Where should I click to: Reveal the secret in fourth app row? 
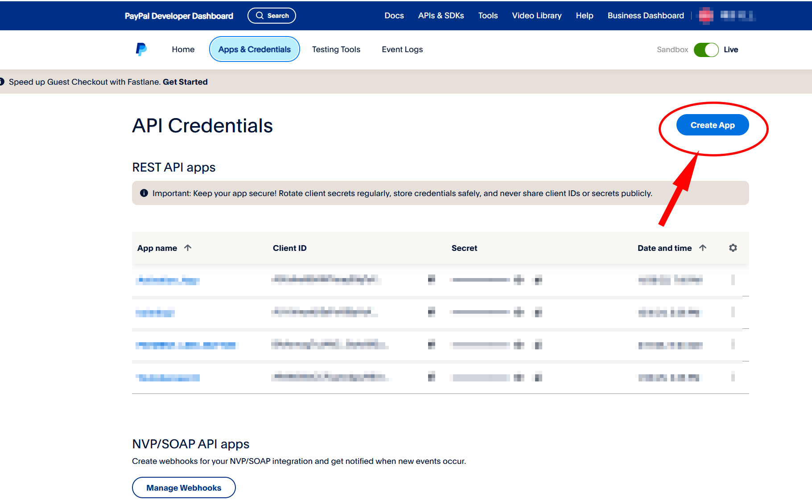pyautogui.click(x=519, y=377)
